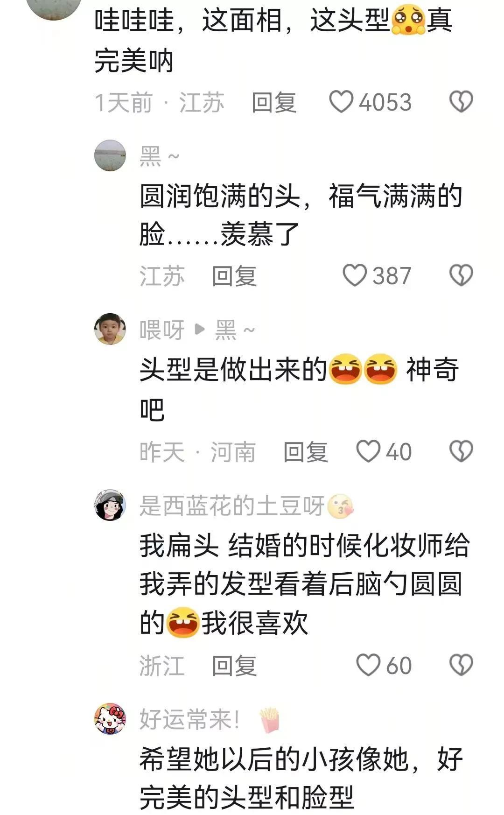Dislike the top comment from 江苏
Screen dimensions: 504x815
[x=461, y=102]
